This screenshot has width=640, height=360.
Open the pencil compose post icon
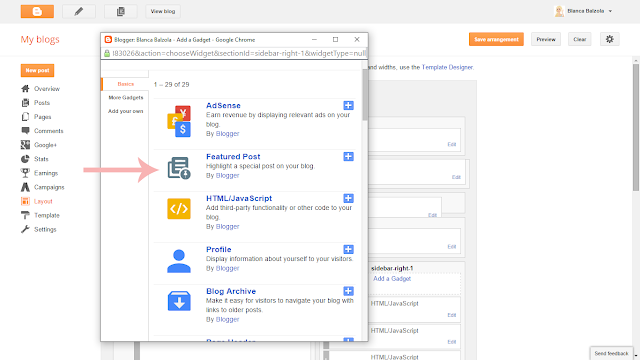[x=79, y=11]
